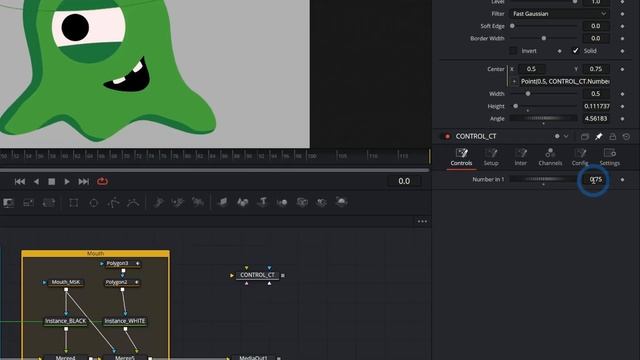Image resolution: width=640 pixels, height=360 pixels.
Task: Open the Filter Fast Gaussian dropdown
Action: [x=559, y=14]
